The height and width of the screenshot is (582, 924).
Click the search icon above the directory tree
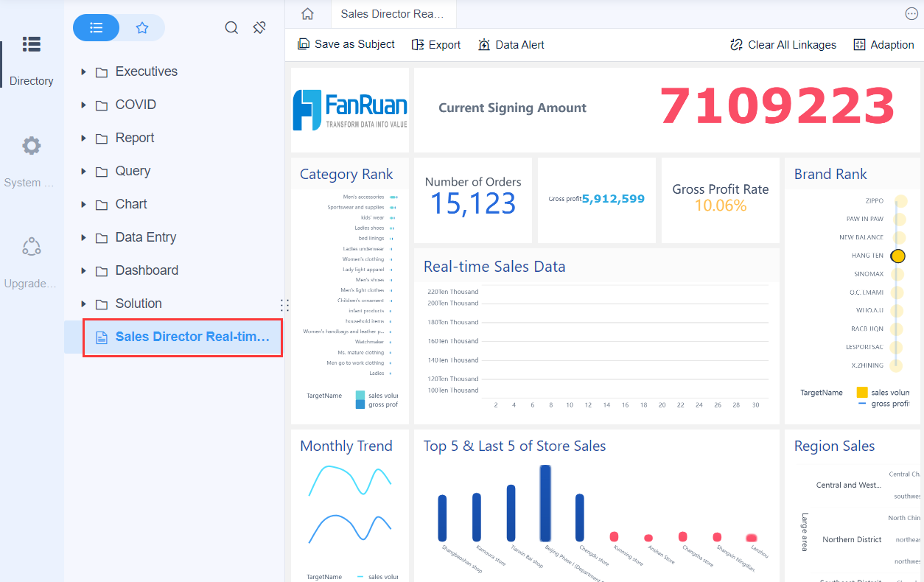point(231,27)
